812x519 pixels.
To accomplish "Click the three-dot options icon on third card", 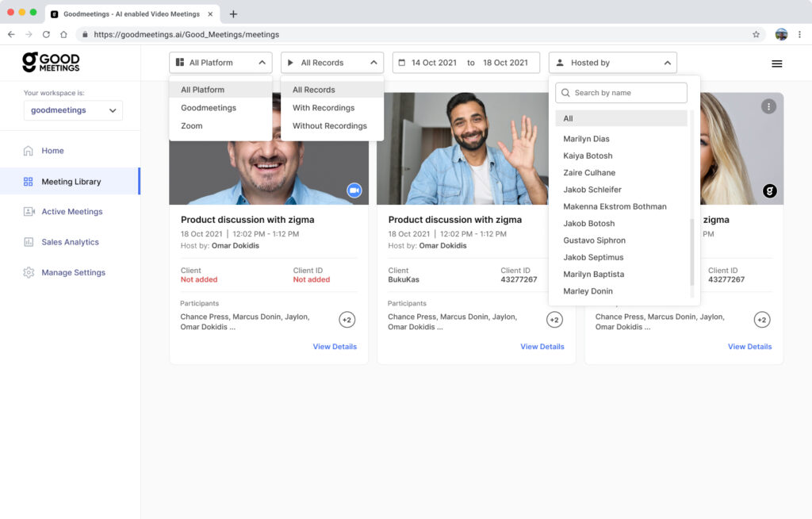I will (x=768, y=106).
